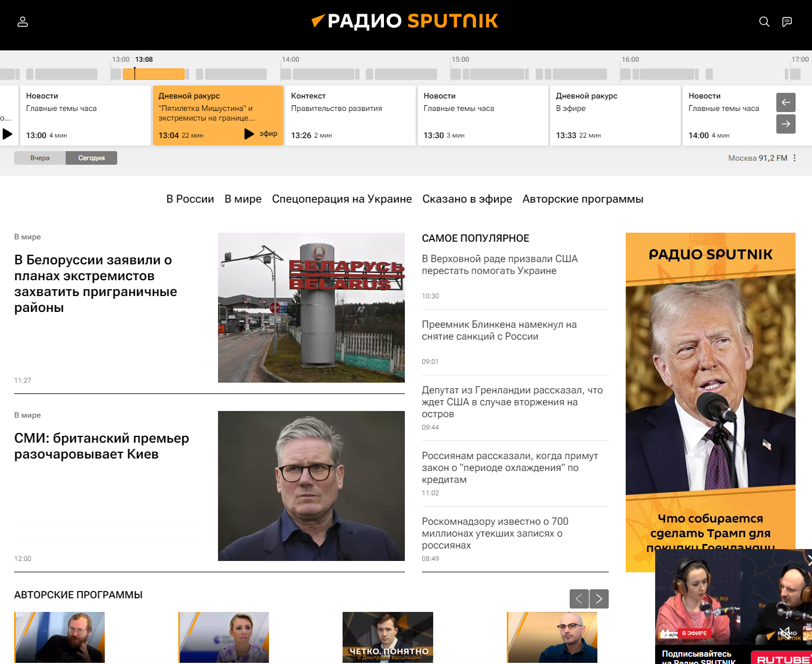
Task: Open В Верховной раде призвали США article
Action: pos(499,264)
